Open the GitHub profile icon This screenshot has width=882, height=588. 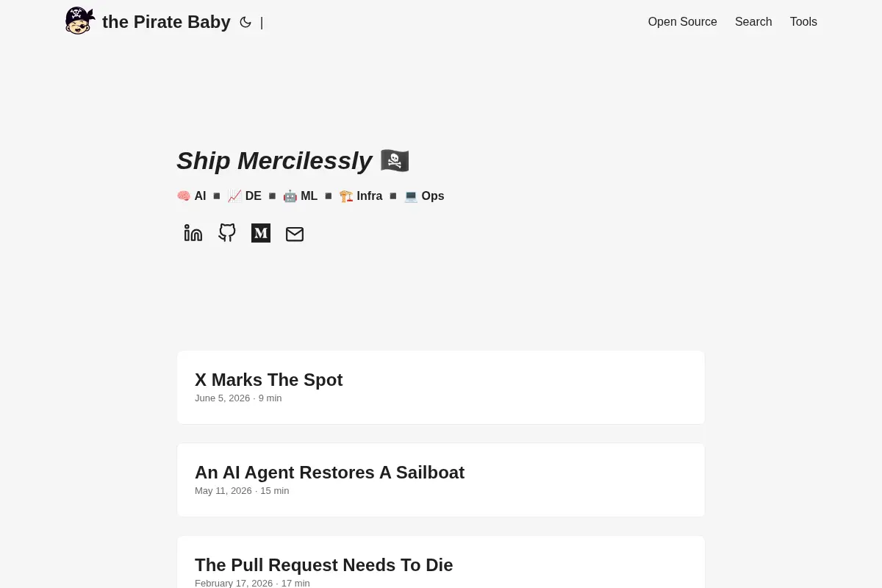point(227,233)
